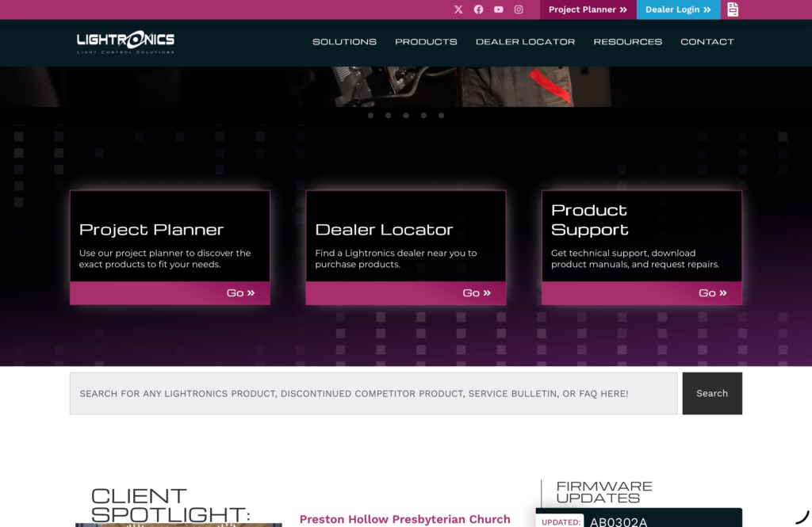Open the Instagram social icon
Image resolution: width=812 pixels, height=527 pixels.
[519, 10]
